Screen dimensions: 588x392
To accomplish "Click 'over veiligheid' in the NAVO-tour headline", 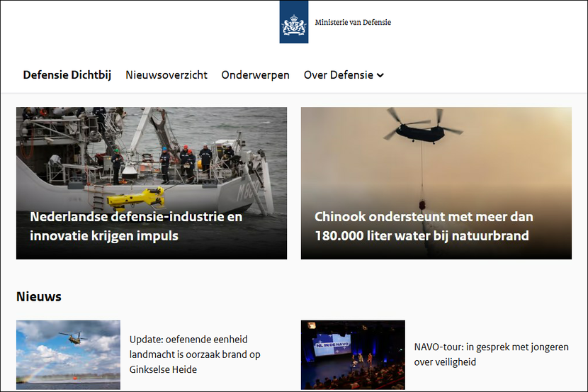I will (x=445, y=362).
